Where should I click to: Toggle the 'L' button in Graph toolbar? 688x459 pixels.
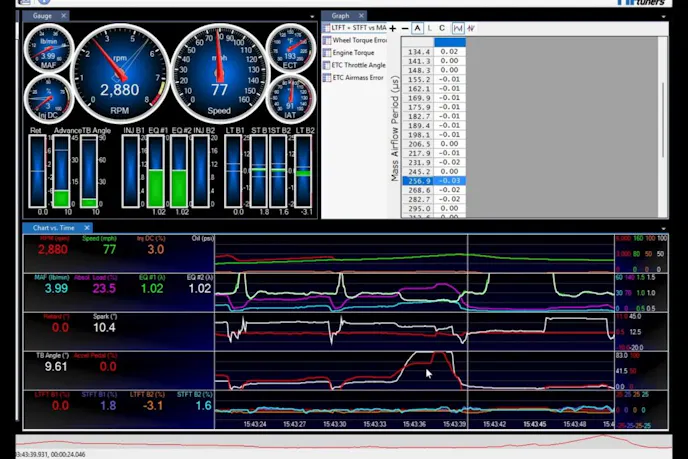point(430,28)
